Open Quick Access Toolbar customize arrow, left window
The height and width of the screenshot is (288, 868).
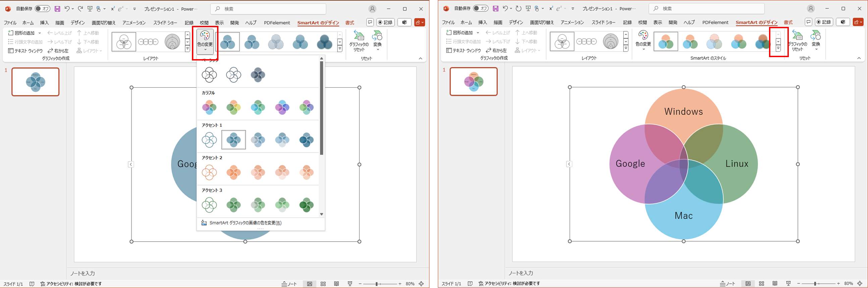point(135,9)
